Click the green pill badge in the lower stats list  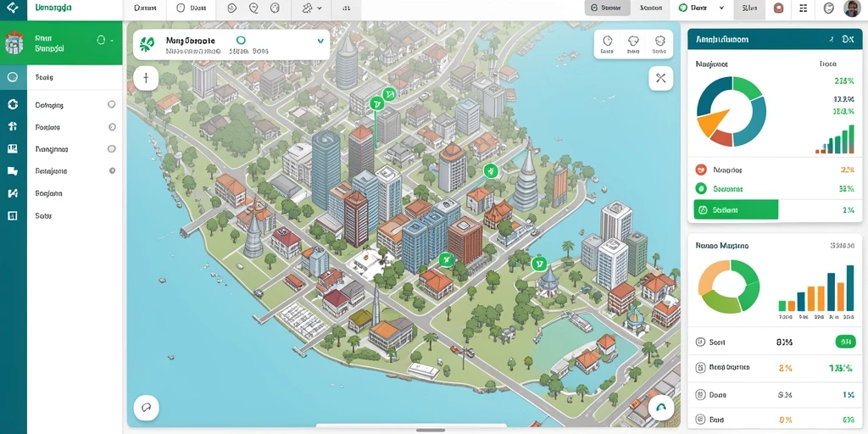click(845, 342)
